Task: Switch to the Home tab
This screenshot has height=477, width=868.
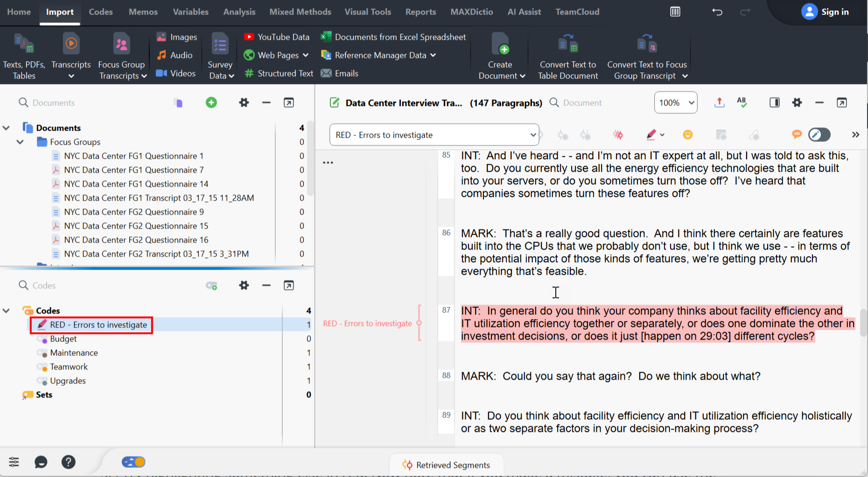Action: (19, 12)
